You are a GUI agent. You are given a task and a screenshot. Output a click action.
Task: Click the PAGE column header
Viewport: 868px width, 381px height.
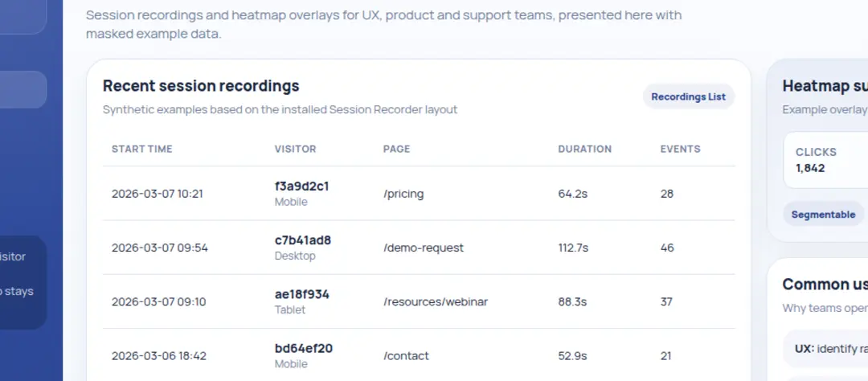[397, 149]
